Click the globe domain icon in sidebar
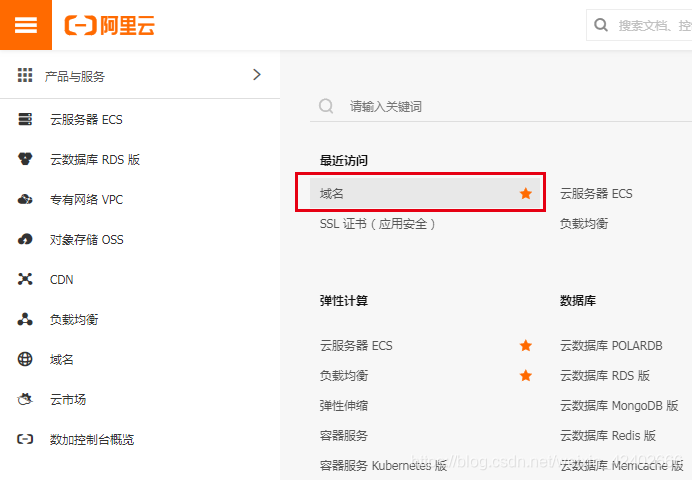 tap(25, 359)
